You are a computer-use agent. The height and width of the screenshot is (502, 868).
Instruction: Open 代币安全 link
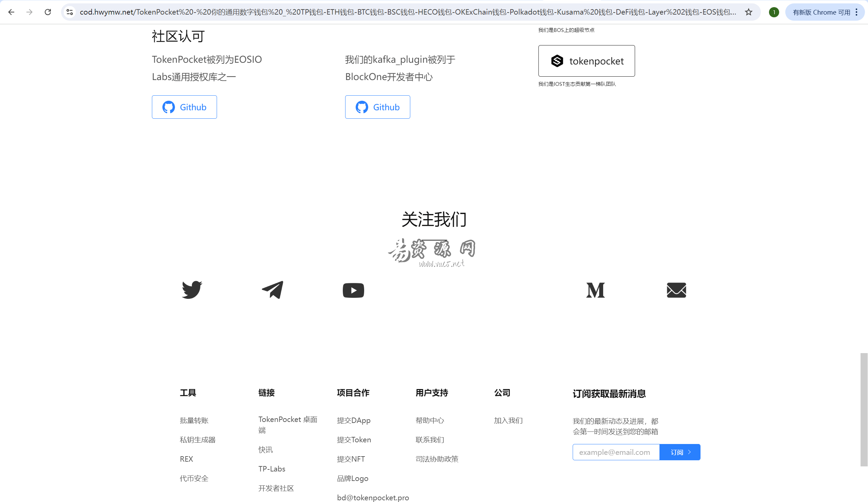194,478
